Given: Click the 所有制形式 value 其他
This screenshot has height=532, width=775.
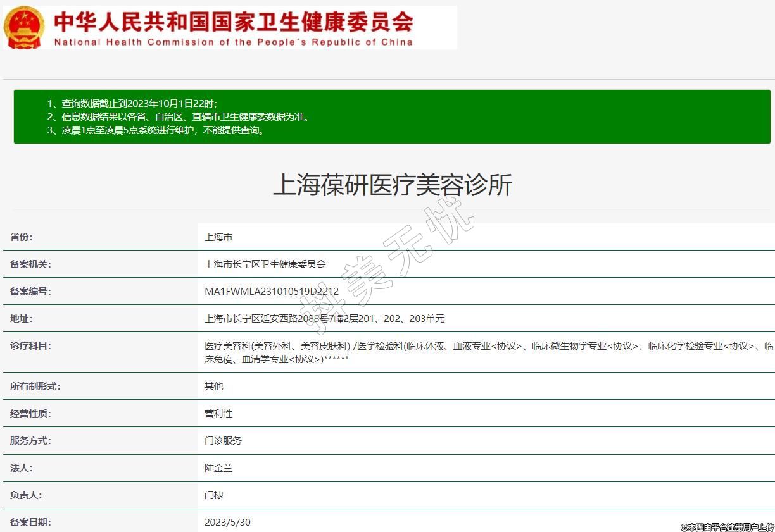Looking at the screenshot, I should tap(213, 386).
